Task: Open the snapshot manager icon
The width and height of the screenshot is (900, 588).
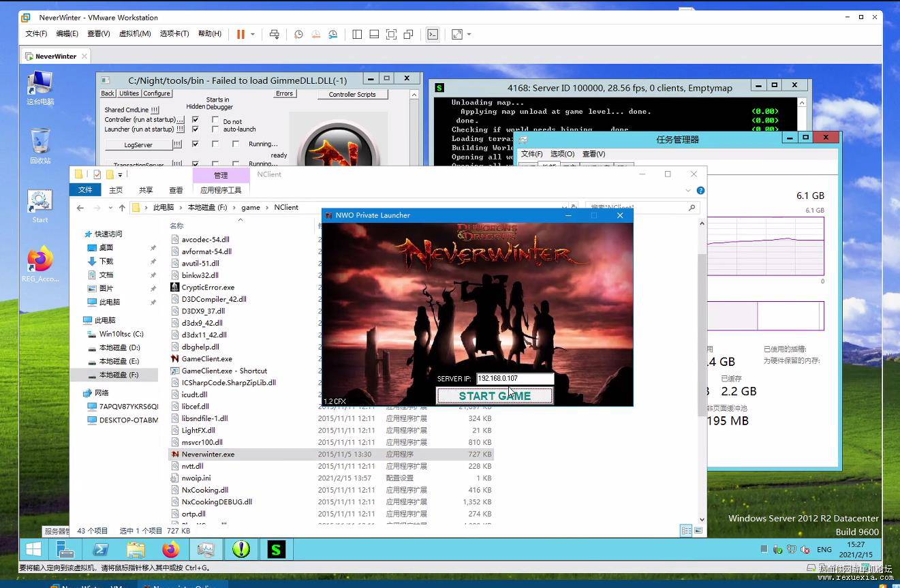Action: [x=333, y=34]
